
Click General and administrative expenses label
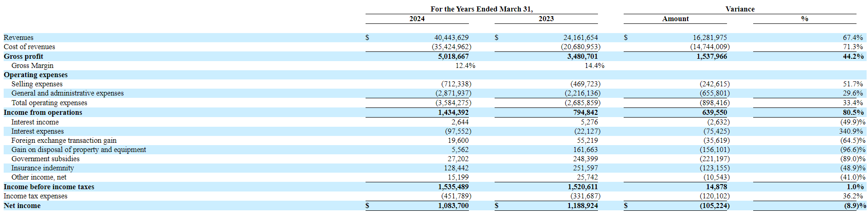coord(68,93)
